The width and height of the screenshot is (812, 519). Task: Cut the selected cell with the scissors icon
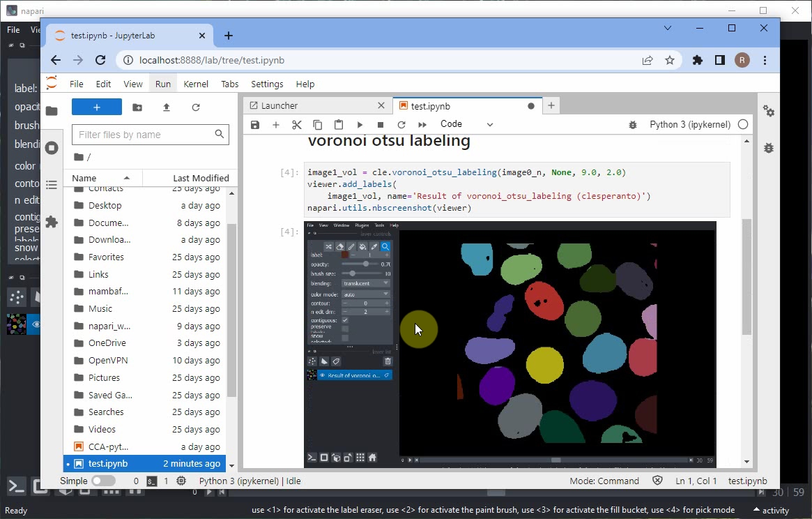[297, 125]
